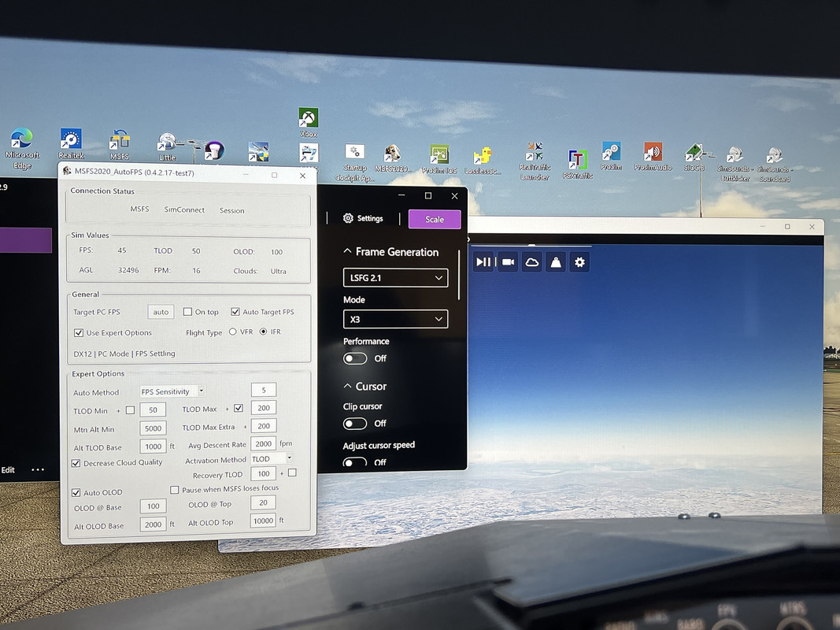Click the Alt OLOD Base 2000 field

pos(153,524)
